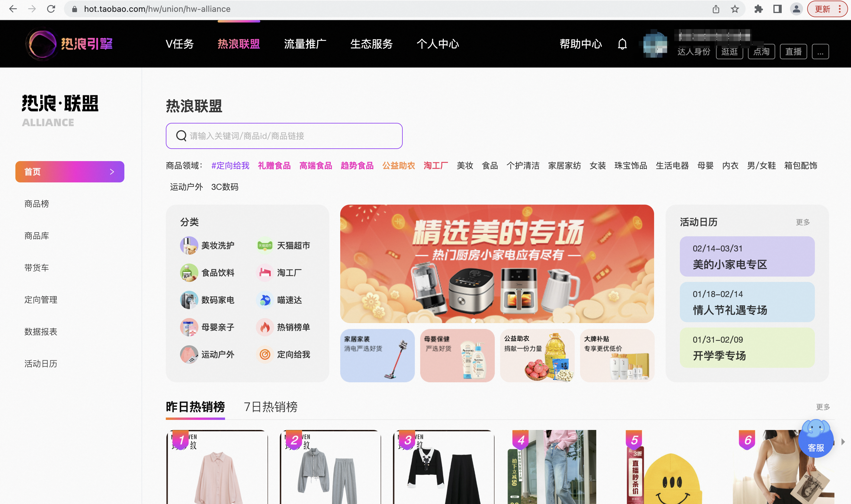Click 更多 beside hot sales ranking
Image resolution: width=851 pixels, height=504 pixels.
(823, 407)
